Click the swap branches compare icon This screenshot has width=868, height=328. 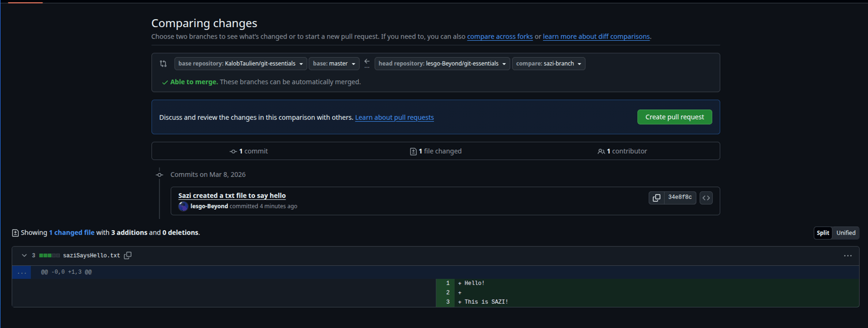pyautogui.click(x=163, y=64)
